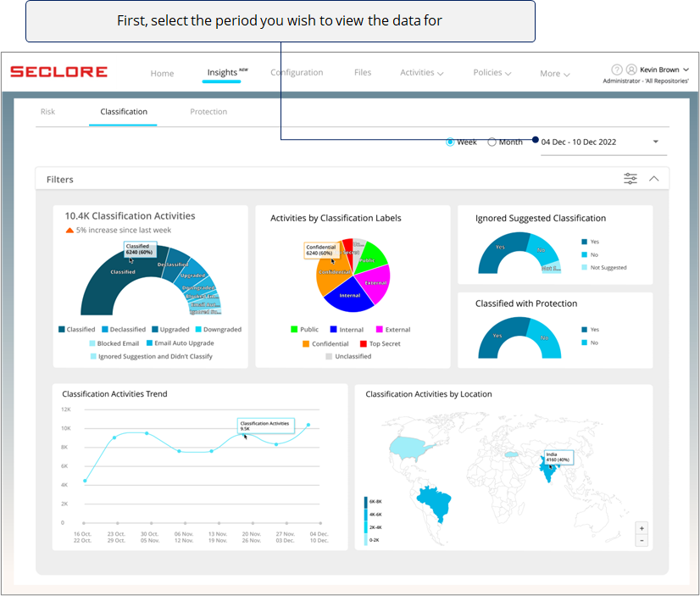Expand the Activities menu
This screenshot has width=700, height=596.
[x=421, y=73]
